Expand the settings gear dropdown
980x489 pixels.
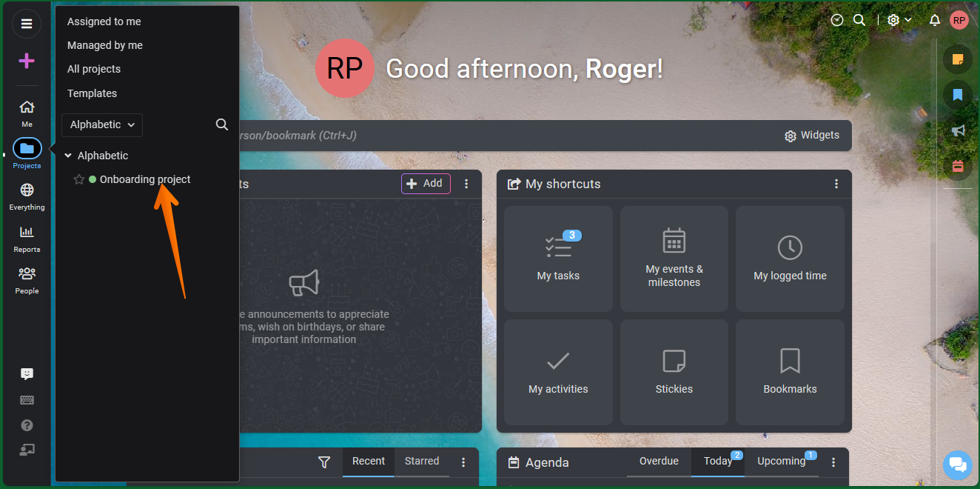point(899,20)
